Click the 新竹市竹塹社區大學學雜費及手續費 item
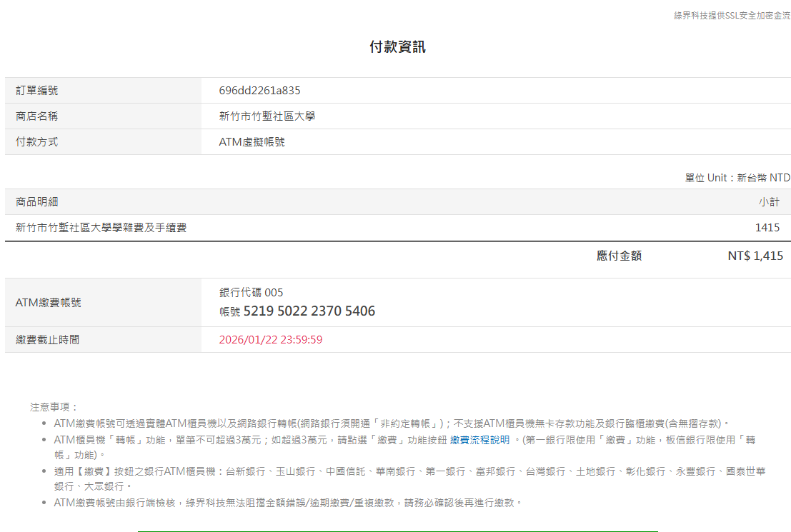 pyautogui.click(x=101, y=228)
